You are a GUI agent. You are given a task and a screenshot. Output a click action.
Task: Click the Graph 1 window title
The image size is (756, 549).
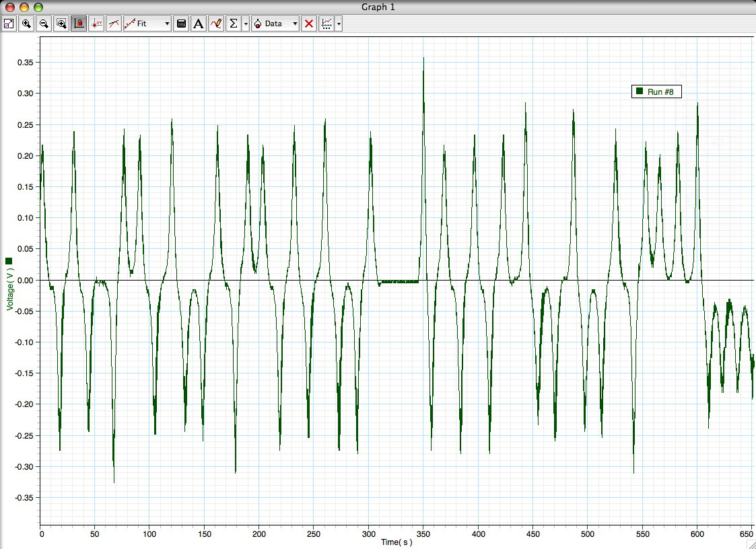pyautogui.click(x=378, y=7)
